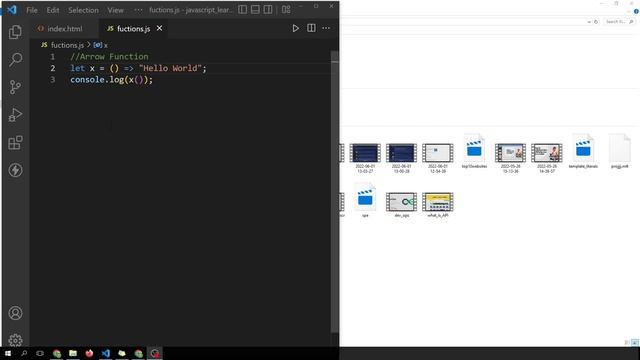Run the code with the play icon
Viewport: 640px width, 360px height.
pyautogui.click(x=295, y=28)
